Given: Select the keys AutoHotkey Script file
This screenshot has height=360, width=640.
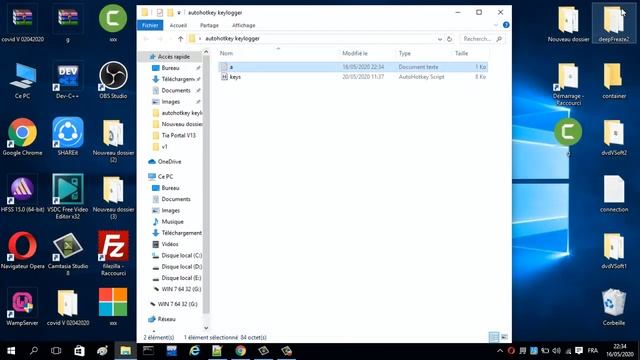Looking at the screenshot, I should tap(353, 77).
